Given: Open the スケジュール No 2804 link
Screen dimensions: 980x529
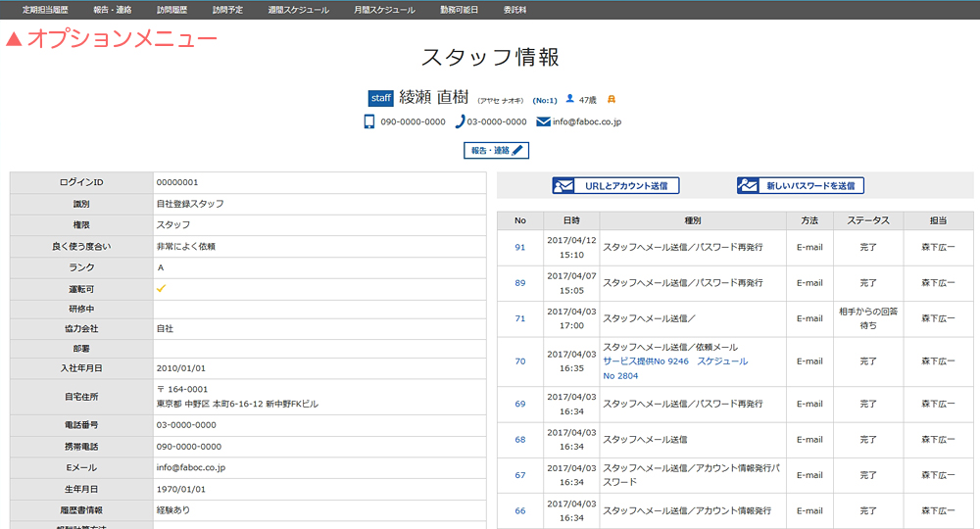Looking at the screenshot, I should [x=722, y=361].
